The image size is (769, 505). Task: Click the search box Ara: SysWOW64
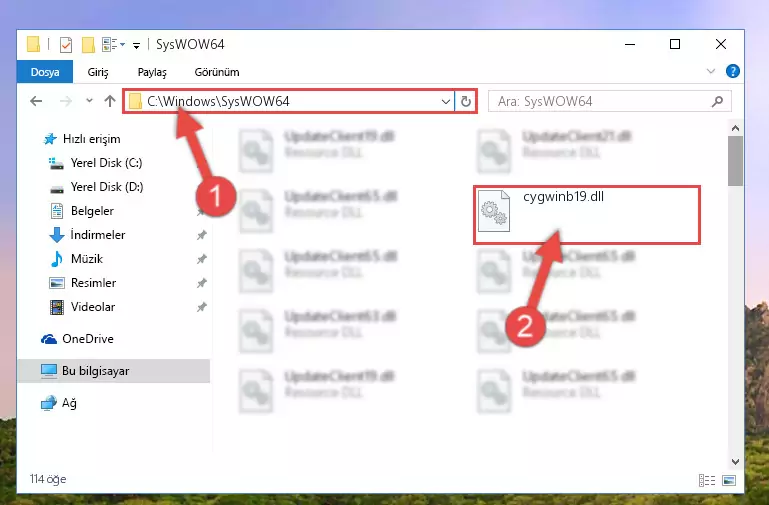(610, 101)
